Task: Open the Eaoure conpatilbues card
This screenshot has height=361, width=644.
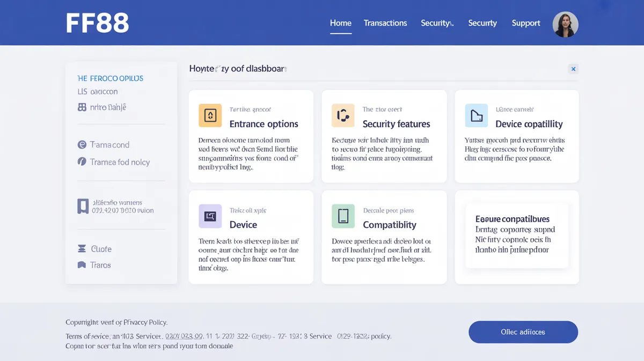Action: [516, 235]
